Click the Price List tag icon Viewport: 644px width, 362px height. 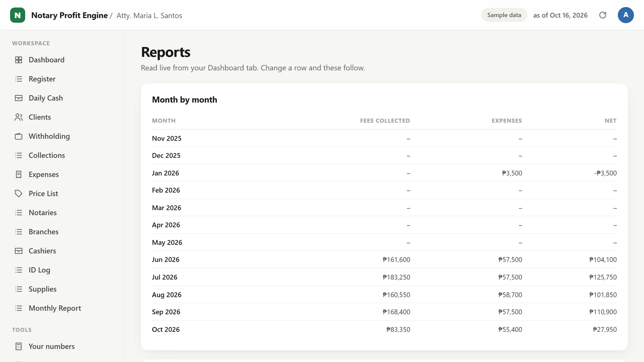19,193
